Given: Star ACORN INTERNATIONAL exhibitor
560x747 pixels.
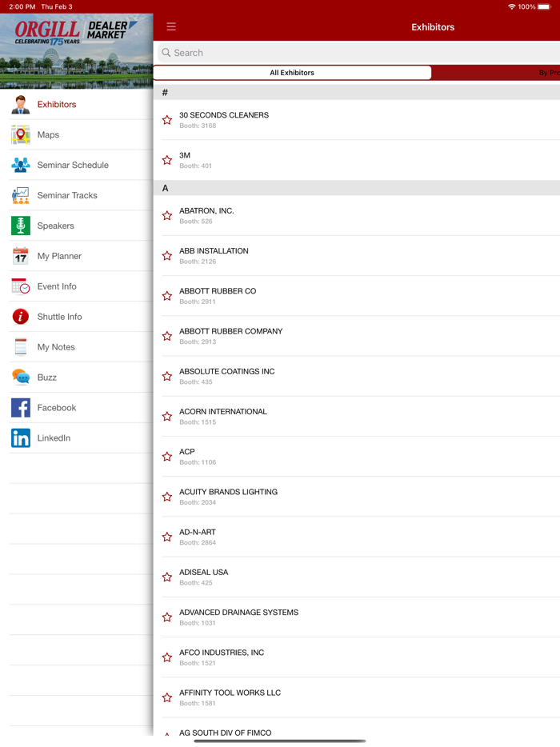Looking at the screenshot, I should coord(167,417).
